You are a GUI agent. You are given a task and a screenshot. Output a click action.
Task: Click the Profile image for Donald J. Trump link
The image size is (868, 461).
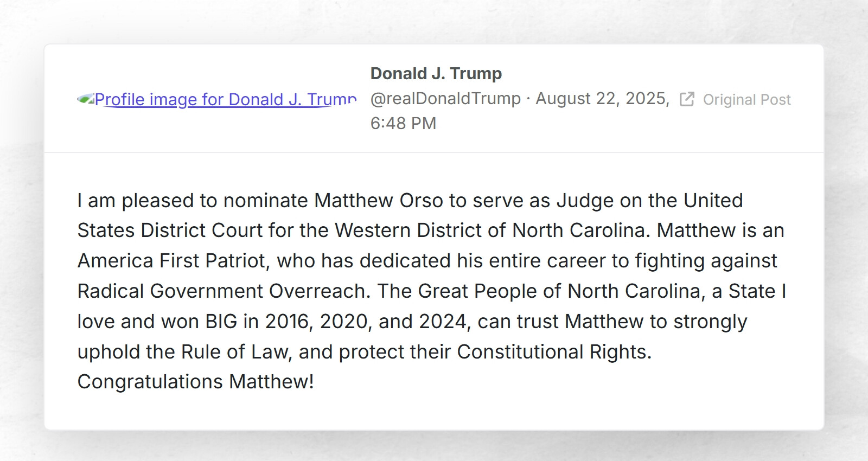(224, 99)
